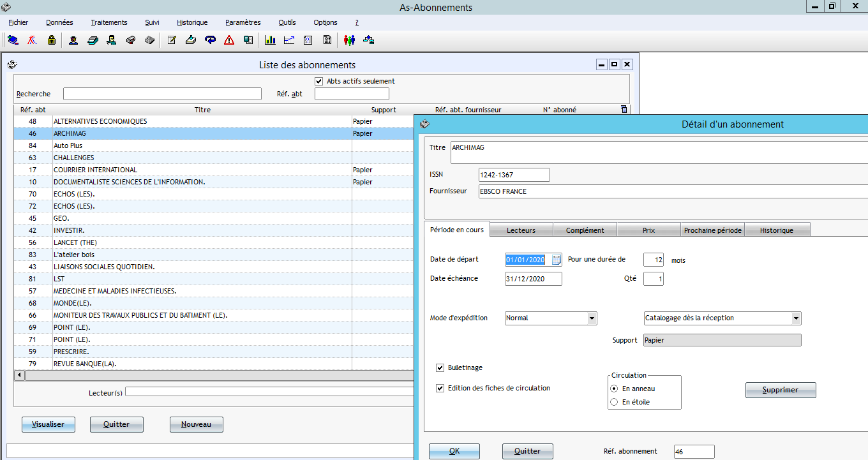Click the person with hat toolbar icon

coord(73,40)
